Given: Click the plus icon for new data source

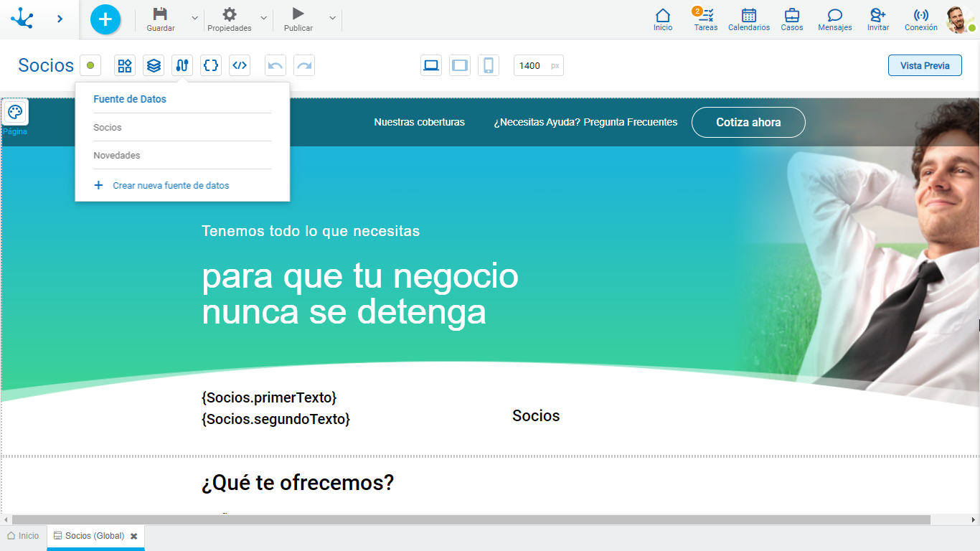Looking at the screenshot, I should tap(99, 185).
